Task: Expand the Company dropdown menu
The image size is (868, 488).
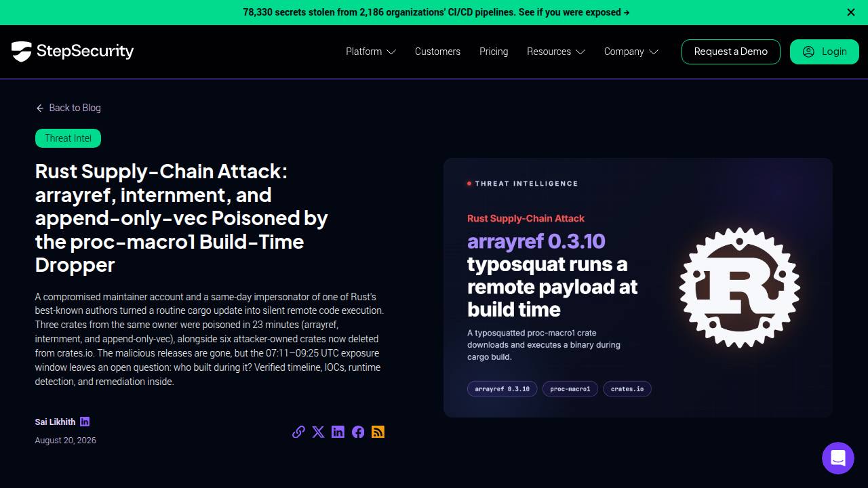Action: click(631, 52)
